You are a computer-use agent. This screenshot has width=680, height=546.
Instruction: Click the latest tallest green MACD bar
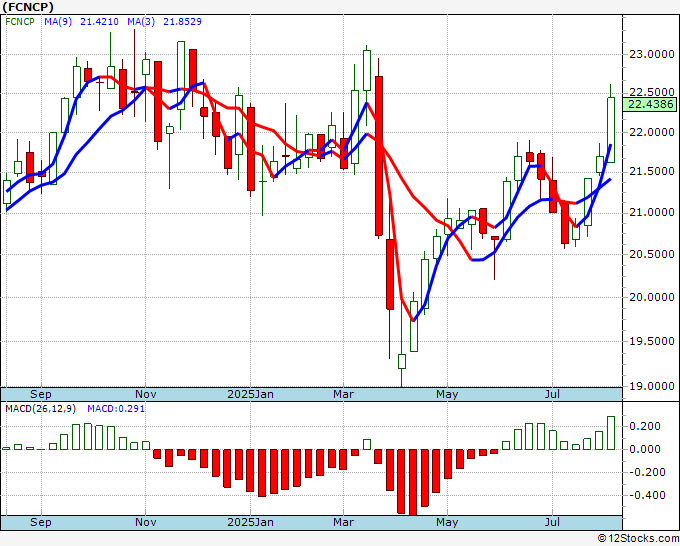tap(611, 433)
